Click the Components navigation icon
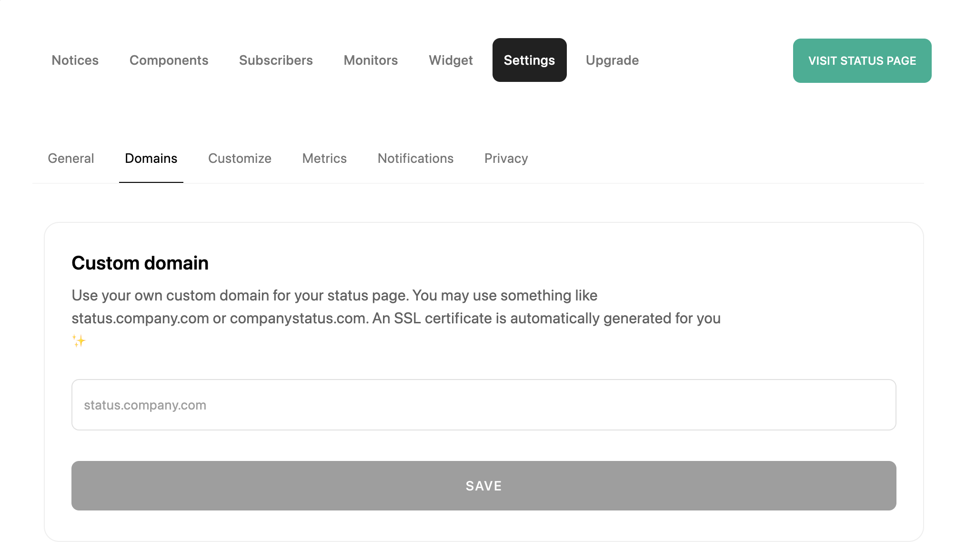This screenshot has width=966, height=560. (169, 60)
